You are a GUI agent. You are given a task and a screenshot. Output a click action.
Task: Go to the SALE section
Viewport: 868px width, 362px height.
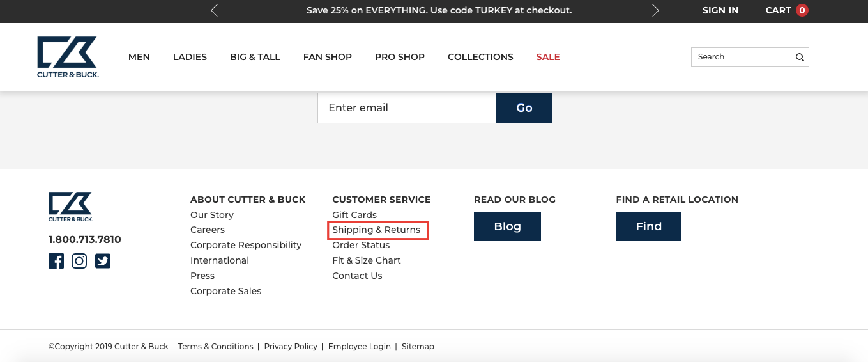[x=548, y=57]
